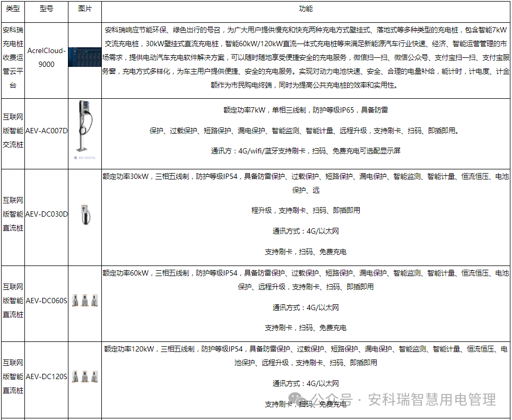Click the line 程升级，支持刷卡、扫码、即插即用
512x420 pixels.
coord(306,210)
